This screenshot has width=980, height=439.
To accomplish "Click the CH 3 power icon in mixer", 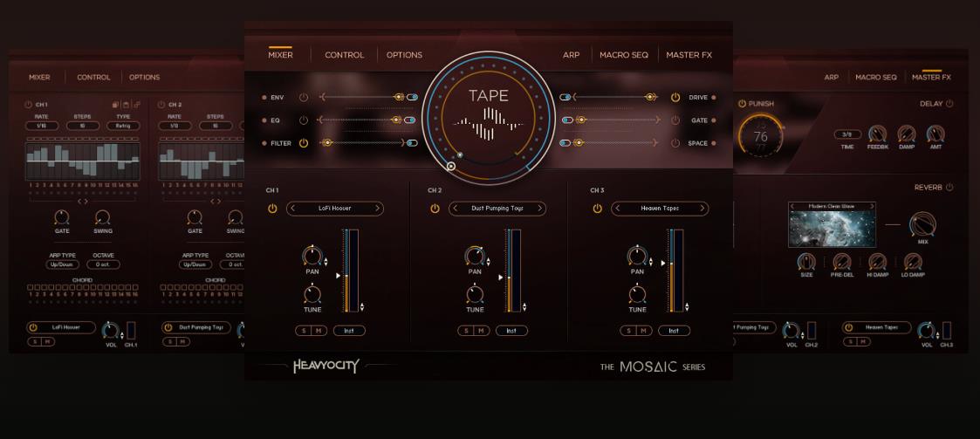I will click(x=598, y=209).
